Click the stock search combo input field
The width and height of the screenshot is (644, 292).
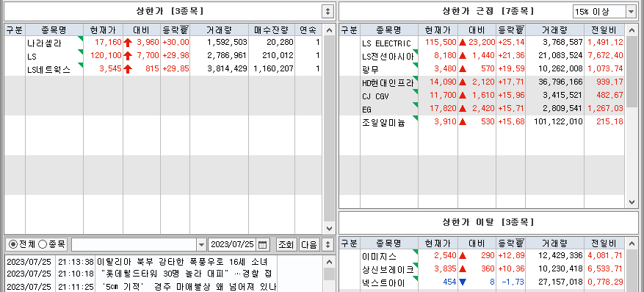point(134,245)
